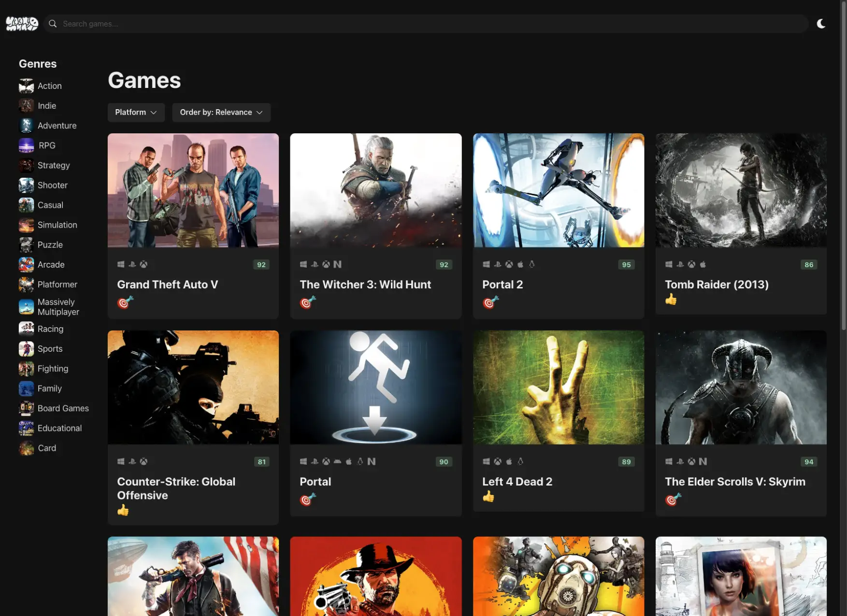Image resolution: width=847 pixels, height=616 pixels.
Task: Select Shooter from the Genres sidebar
Action: click(x=52, y=185)
